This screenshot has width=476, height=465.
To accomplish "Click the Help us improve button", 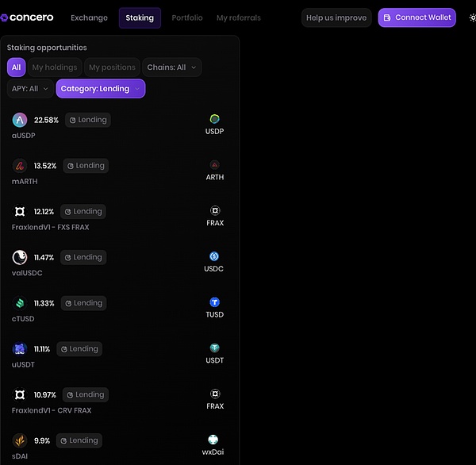I will pos(336,17).
